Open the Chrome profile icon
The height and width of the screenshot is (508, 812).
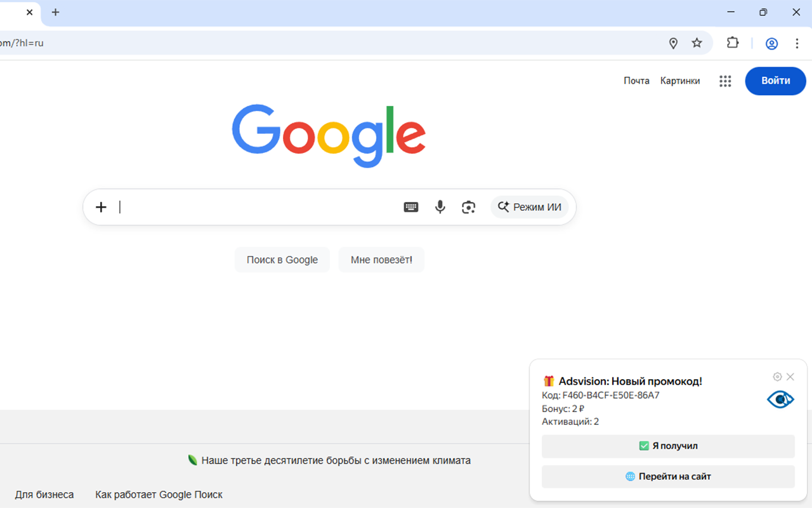(x=771, y=43)
